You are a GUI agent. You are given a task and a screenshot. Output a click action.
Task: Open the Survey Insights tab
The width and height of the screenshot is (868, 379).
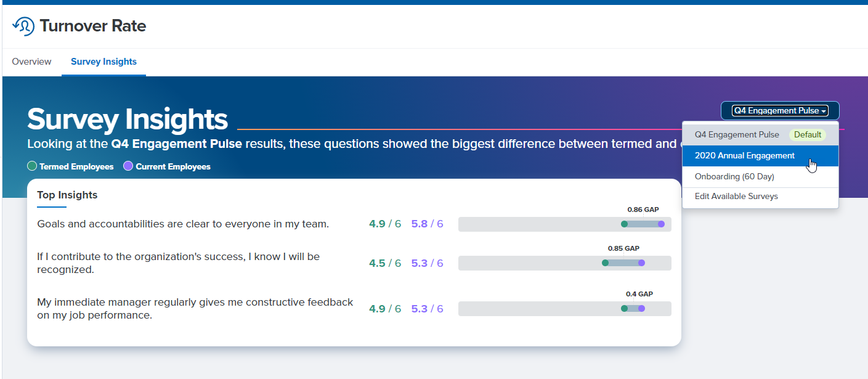pos(103,62)
